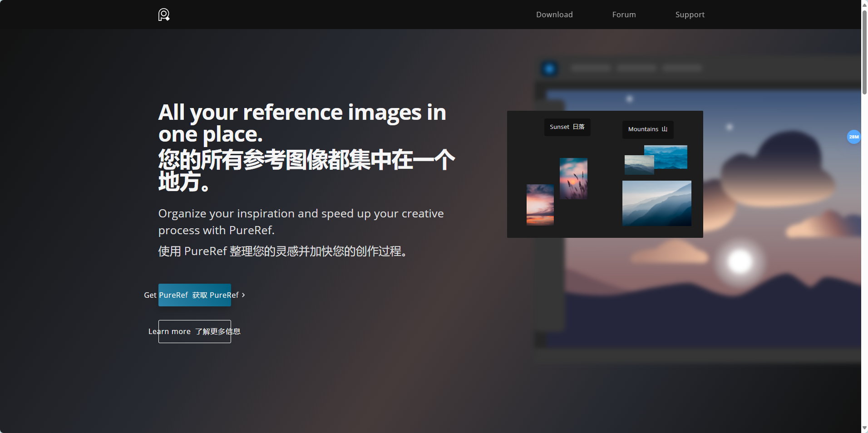Click the headline 'All your reference images in one place.'
Screen dimensions: 868x433
tap(302, 123)
